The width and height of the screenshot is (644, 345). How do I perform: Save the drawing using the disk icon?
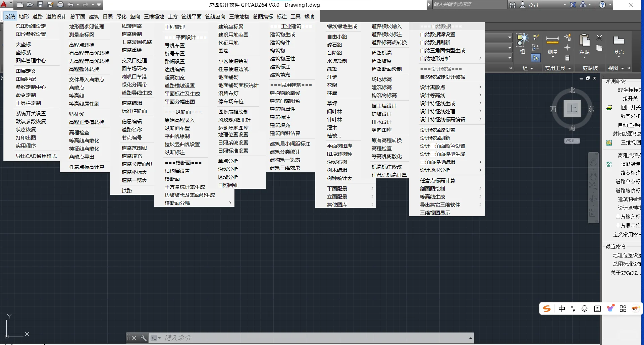pos(41,5)
